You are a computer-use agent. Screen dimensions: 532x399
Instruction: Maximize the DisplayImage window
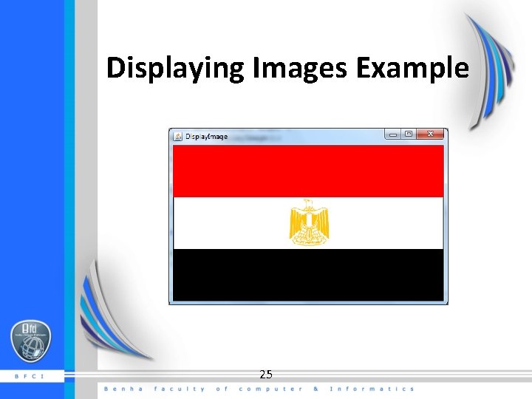(409, 134)
